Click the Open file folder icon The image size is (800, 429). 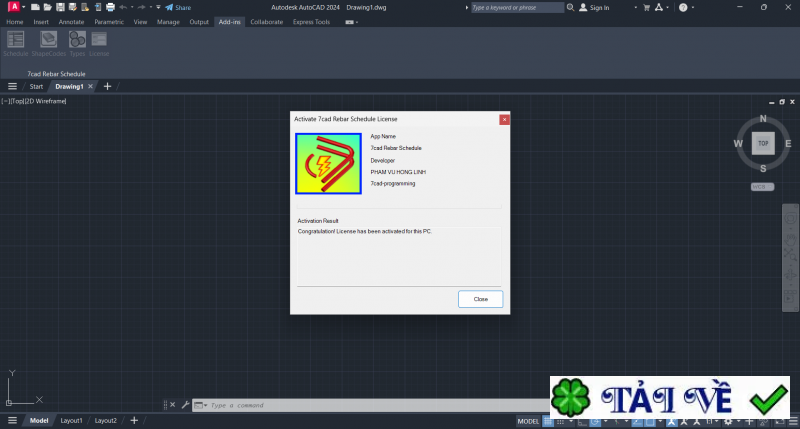click(47, 7)
